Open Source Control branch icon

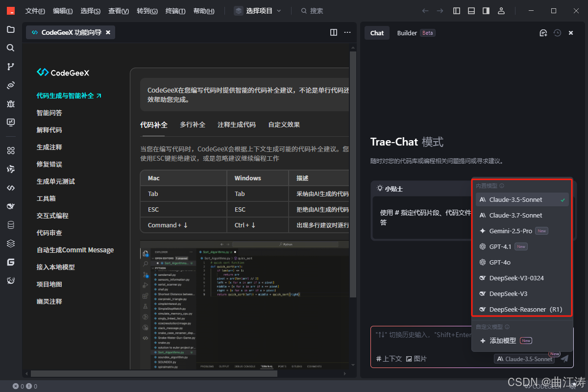tap(11, 67)
